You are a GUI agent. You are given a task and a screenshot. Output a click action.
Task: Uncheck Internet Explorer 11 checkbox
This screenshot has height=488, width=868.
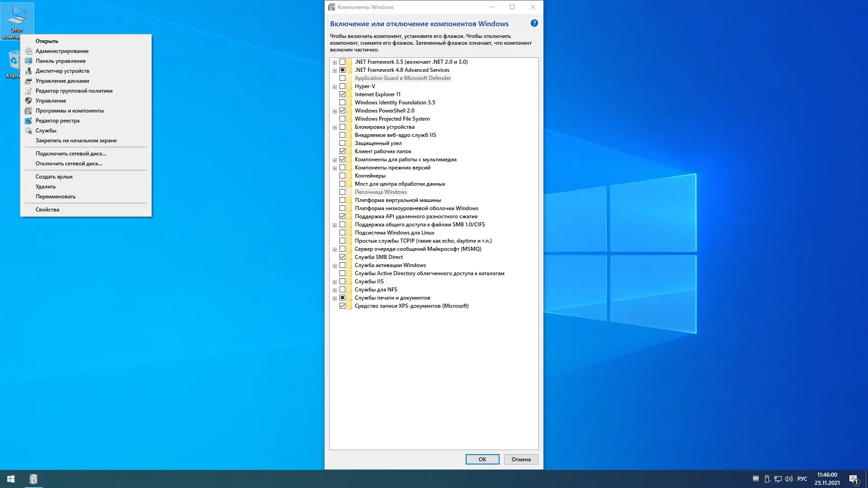tap(342, 94)
